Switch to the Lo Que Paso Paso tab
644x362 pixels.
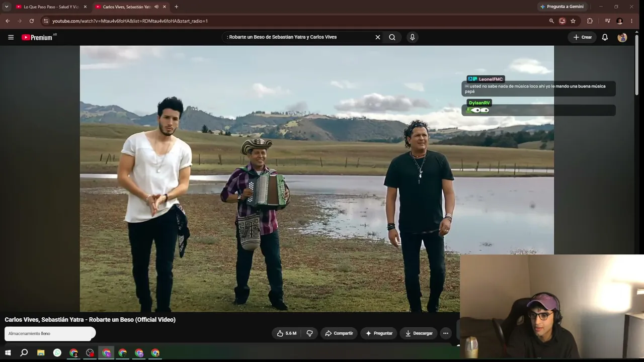(50, 7)
